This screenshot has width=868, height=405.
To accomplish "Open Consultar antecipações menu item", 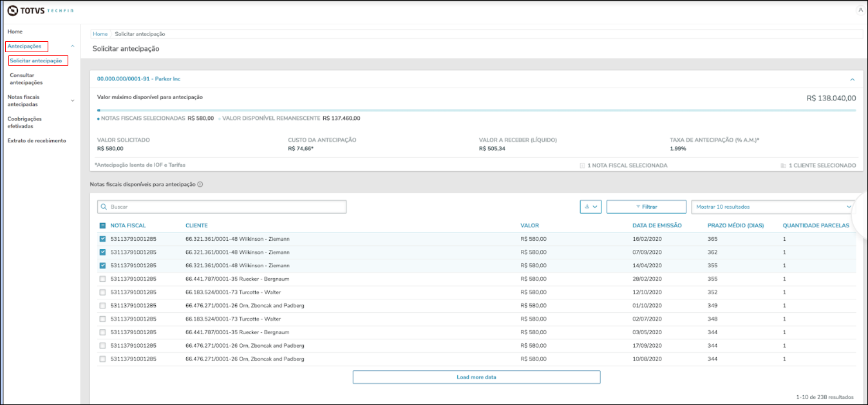I will coord(26,79).
